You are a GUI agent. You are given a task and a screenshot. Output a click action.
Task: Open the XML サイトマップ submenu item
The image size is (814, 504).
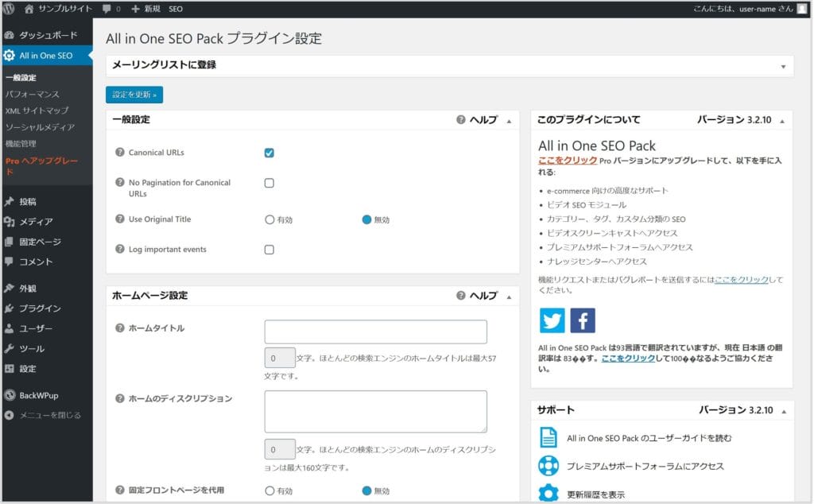[37, 110]
